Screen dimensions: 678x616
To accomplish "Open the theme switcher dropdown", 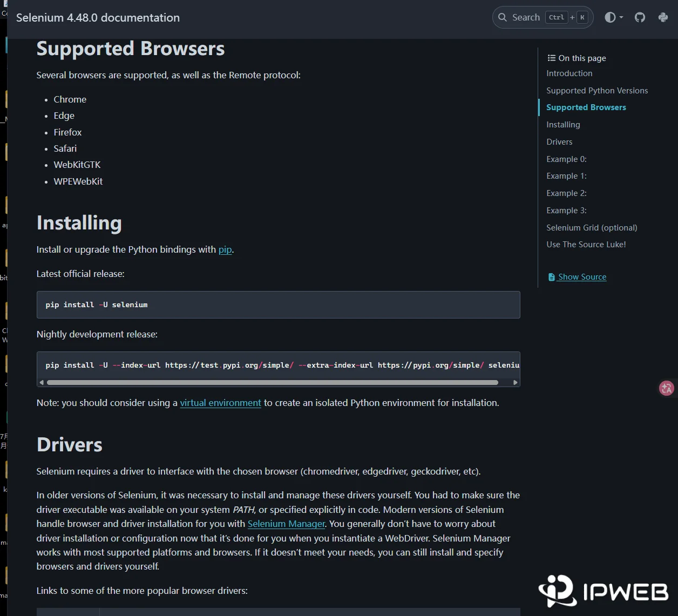I will tap(614, 17).
